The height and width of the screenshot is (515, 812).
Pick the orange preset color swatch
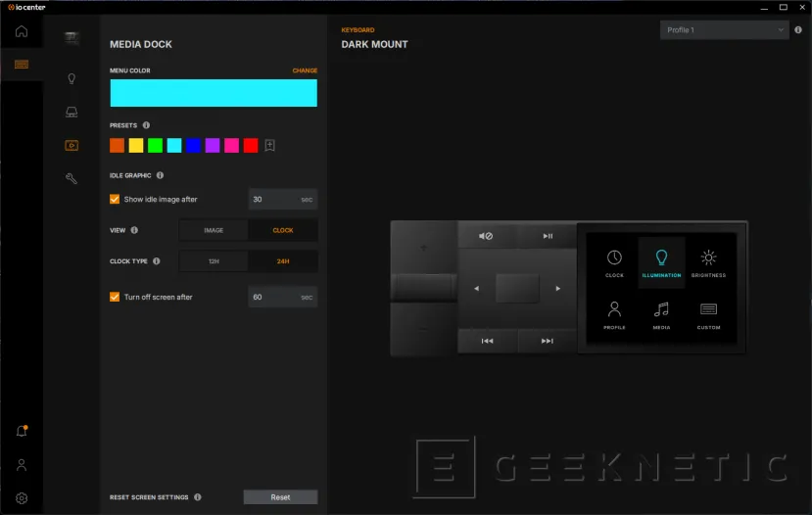[118, 146]
